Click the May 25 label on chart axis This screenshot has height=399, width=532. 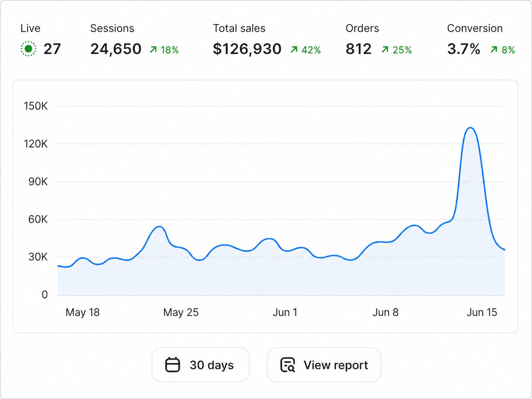coord(181,312)
